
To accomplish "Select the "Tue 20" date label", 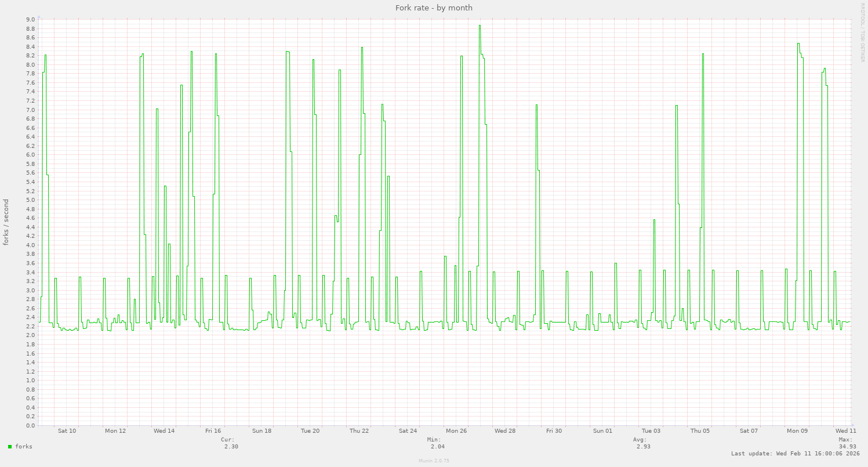I will 310,431.
